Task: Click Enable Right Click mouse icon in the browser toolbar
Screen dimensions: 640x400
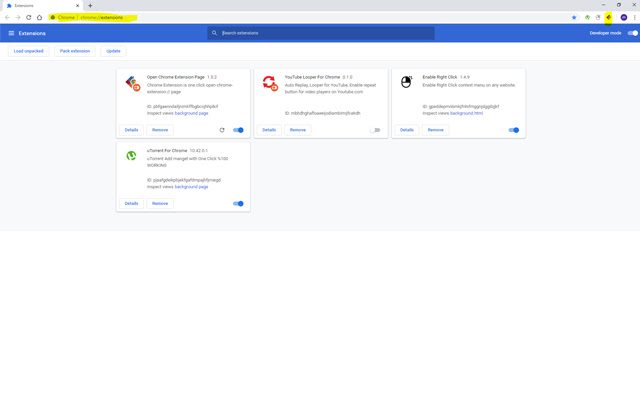Action: coord(598,17)
